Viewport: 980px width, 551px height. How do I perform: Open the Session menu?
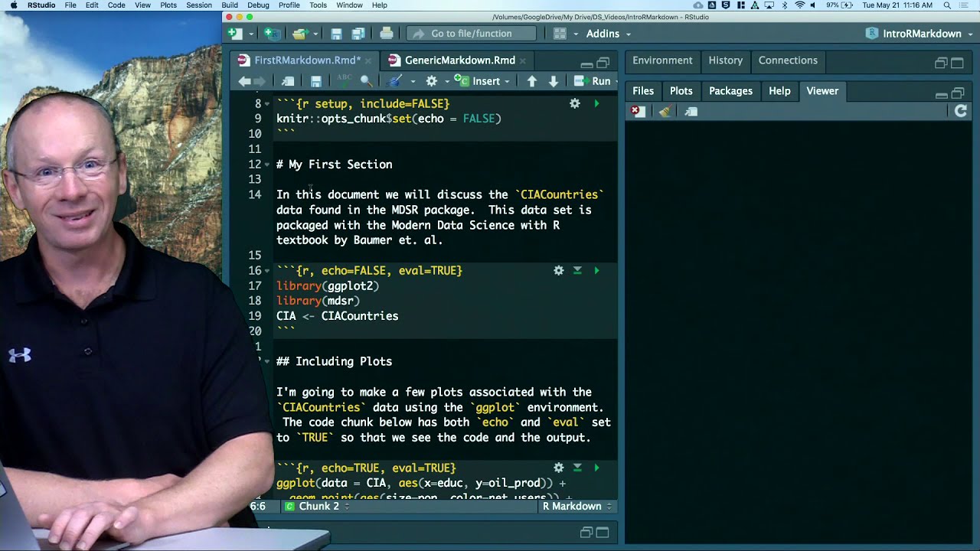(x=199, y=5)
